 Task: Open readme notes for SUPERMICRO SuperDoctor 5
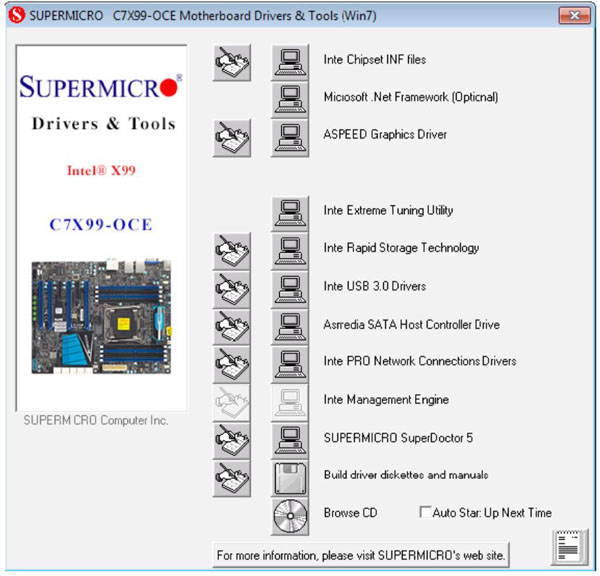232,441
